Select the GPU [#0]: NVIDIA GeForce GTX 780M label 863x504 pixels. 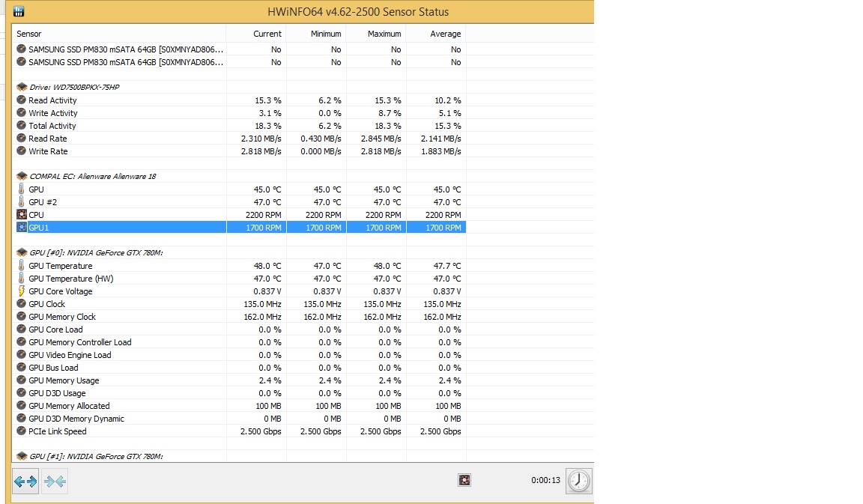pyautogui.click(x=96, y=252)
